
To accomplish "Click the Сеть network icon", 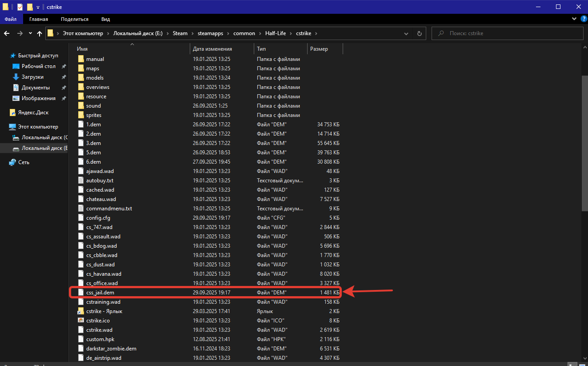I will [x=13, y=162].
